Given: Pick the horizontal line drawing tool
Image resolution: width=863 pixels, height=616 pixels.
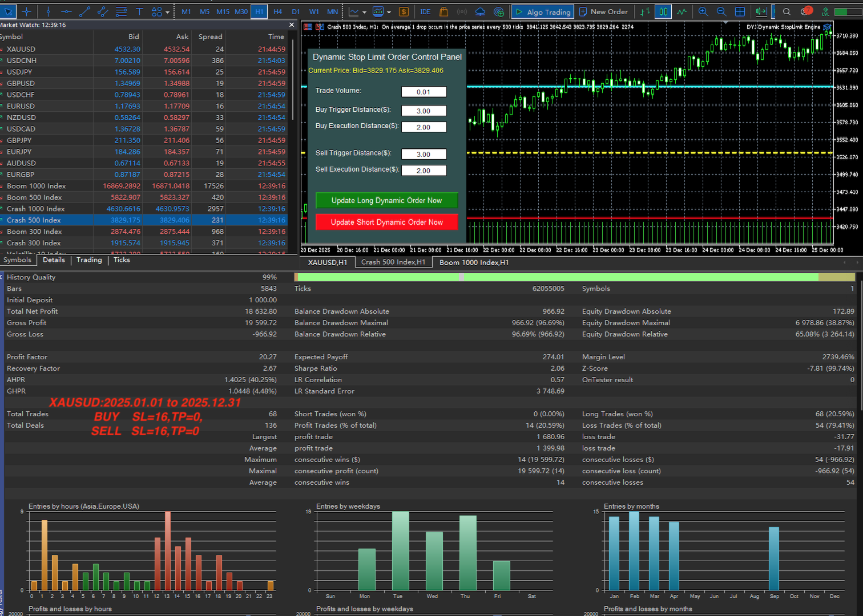Looking at the screenshot, I should click(66, 11).
